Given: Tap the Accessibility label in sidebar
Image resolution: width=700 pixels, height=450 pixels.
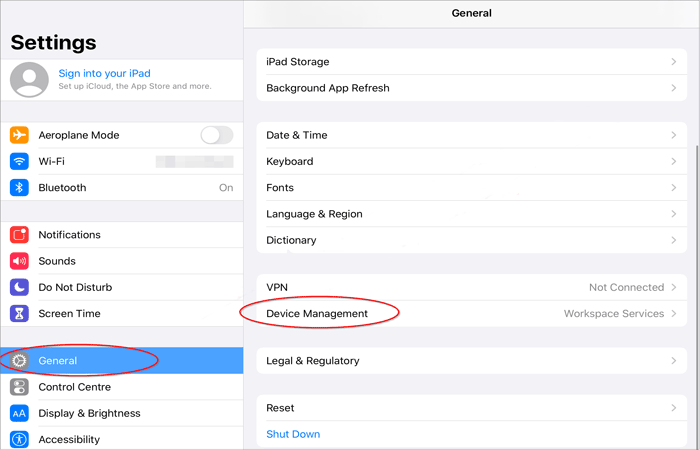Looking at the screenshot, I should point(69,439).
